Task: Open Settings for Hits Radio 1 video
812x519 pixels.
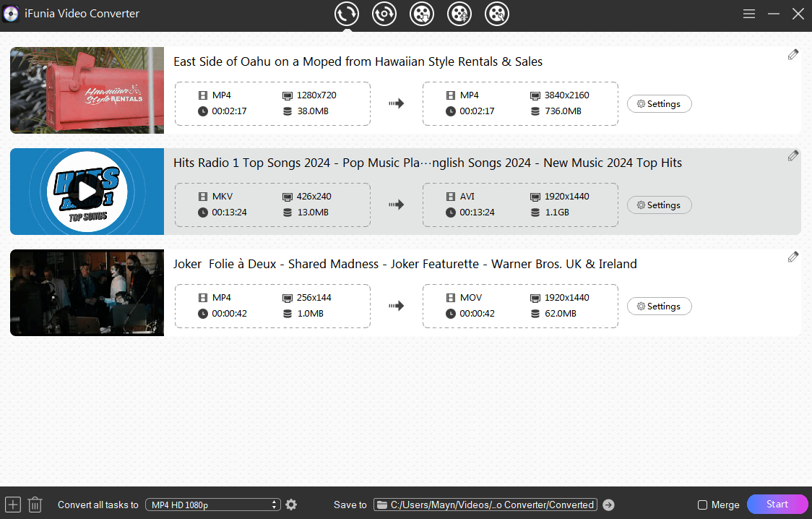Action: click(659, 205)
